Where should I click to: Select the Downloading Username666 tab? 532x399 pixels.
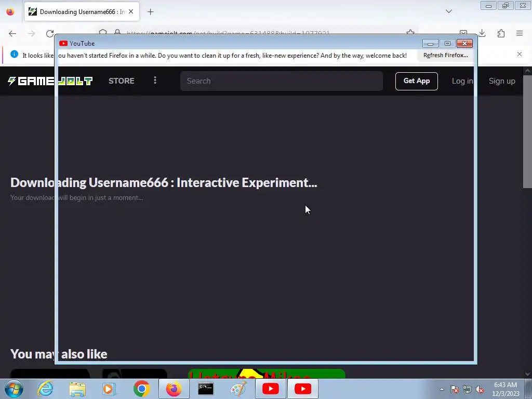[x=82, y=12]
